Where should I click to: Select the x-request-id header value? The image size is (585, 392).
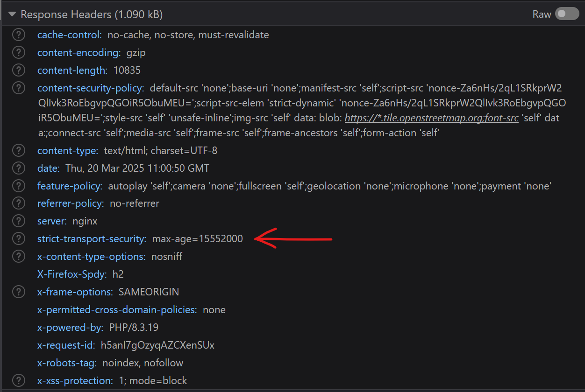click(x=157, y=345)
